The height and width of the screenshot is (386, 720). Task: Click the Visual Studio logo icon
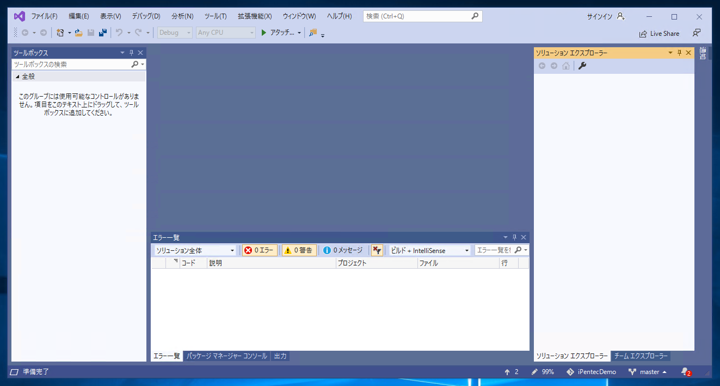click(19, 17)
